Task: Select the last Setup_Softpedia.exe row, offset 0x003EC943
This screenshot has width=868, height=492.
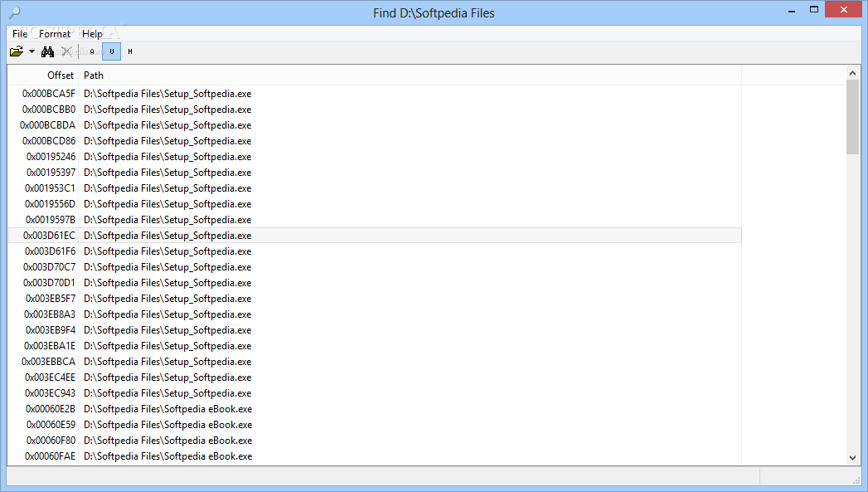Action: (x=375, y=393)
